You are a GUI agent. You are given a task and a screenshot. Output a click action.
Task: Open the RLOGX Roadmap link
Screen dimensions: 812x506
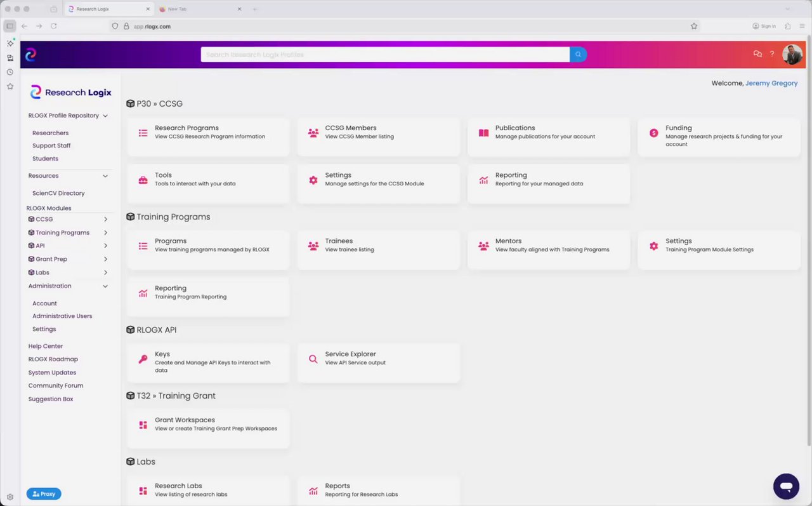coord(53,359)
